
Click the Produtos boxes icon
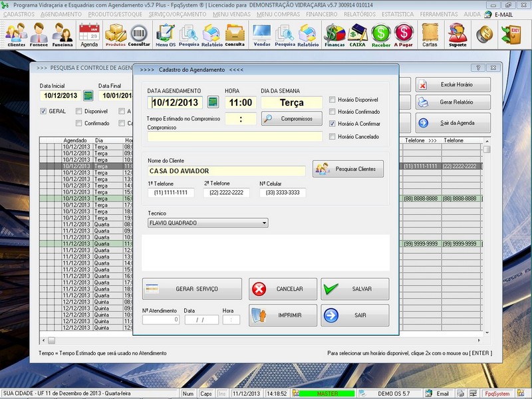tap(116, 35)
